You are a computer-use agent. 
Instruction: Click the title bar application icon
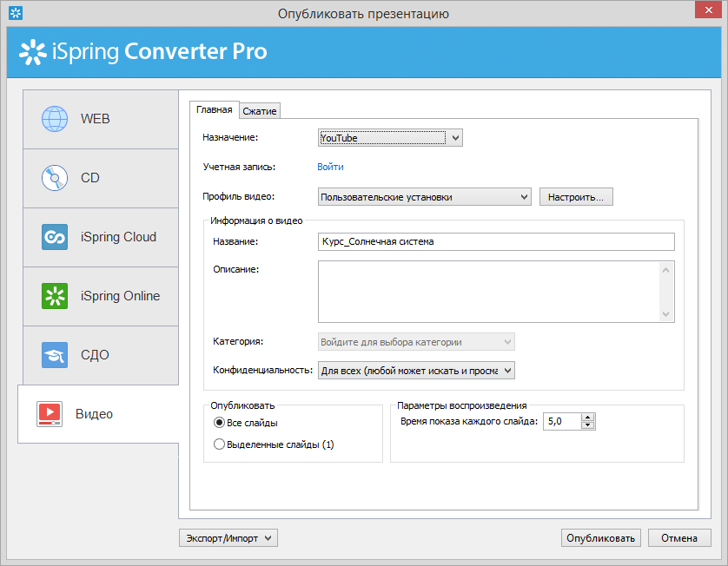click(x=16, y=13)
